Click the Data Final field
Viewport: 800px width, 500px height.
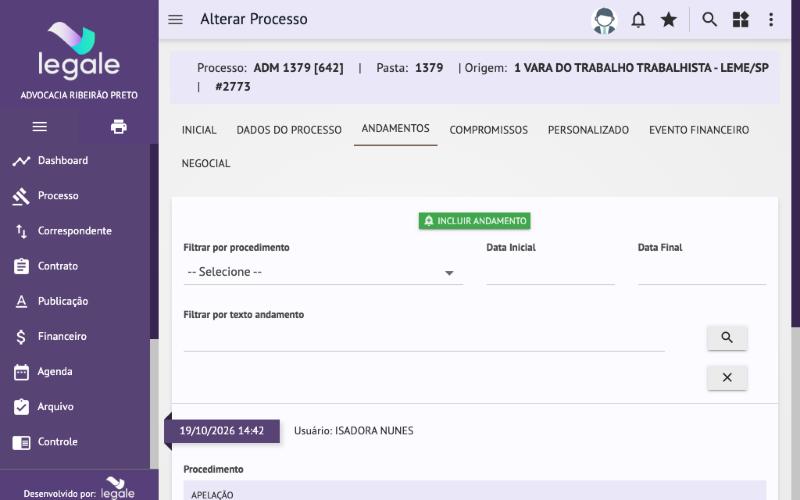702,273
